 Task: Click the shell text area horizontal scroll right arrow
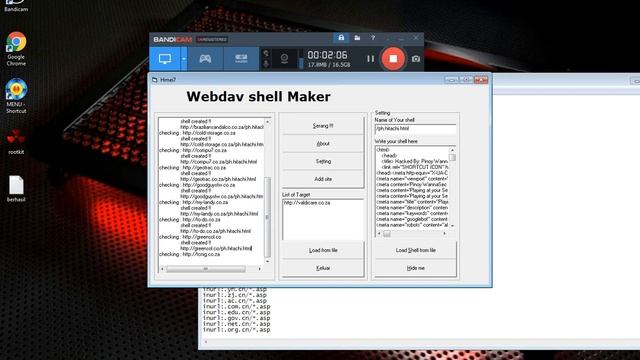pos(444,234)
